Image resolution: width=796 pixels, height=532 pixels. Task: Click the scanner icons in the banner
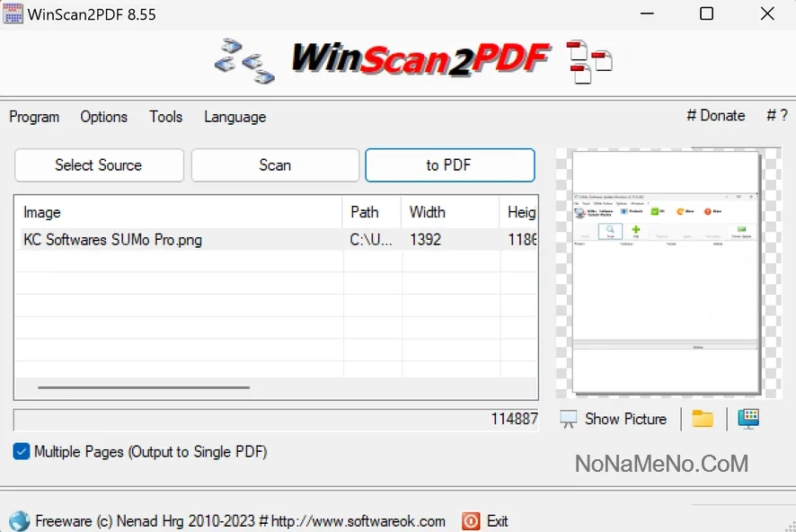pyautogui.click(x=244, y=60)
